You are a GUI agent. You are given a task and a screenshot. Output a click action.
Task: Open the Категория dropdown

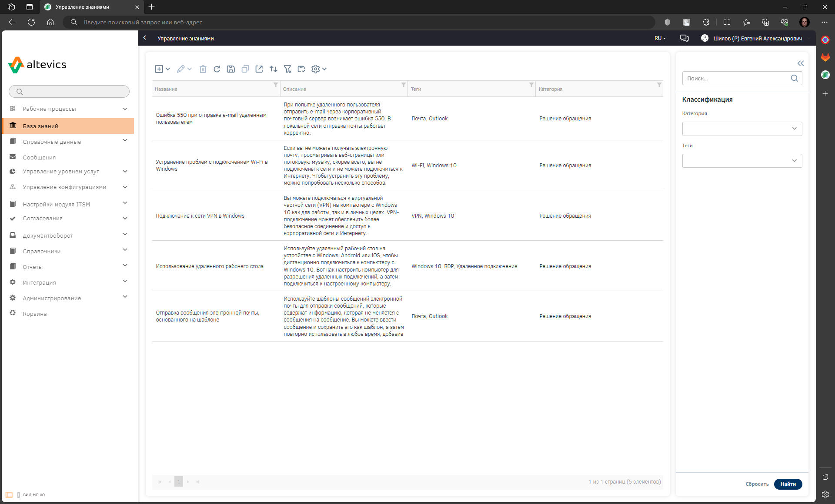tap(742, 129)
